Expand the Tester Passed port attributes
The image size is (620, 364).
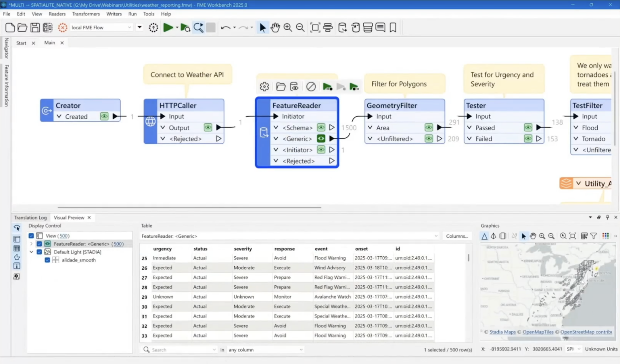click(469, 127)
